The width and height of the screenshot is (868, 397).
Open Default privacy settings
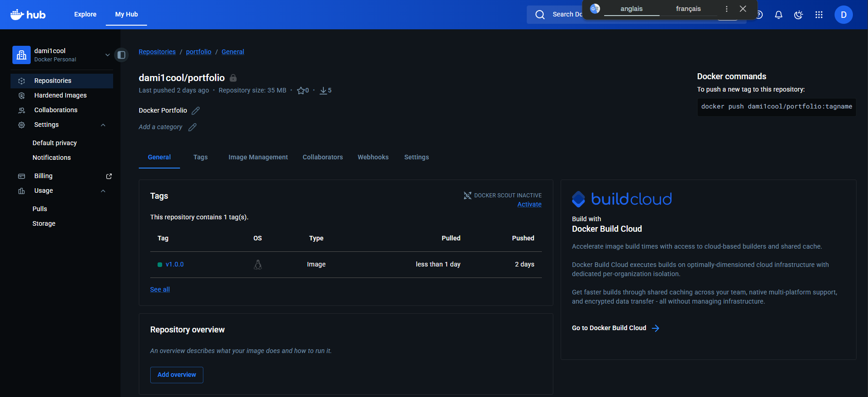[x=55, y=143]
